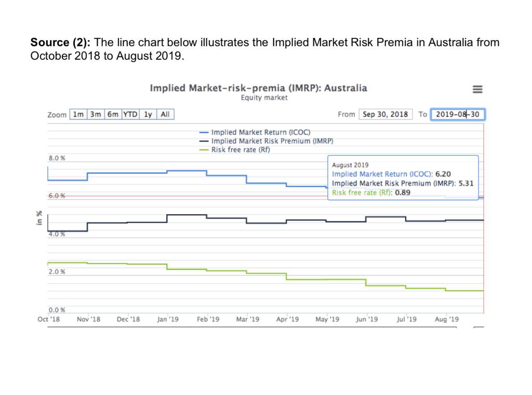Image resolution: width=532 pixels, height=395 pixels.
Task: Click the Equity market subtitle
Action: point(264,97)
